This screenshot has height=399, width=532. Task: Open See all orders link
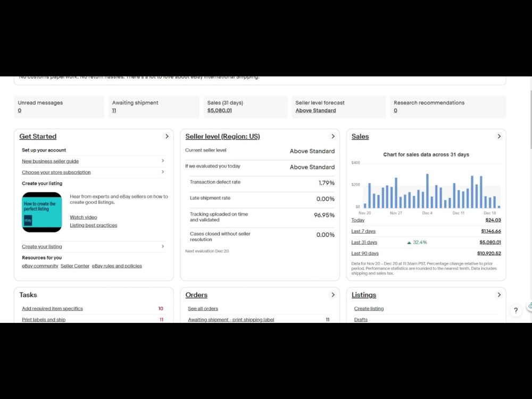203,309
